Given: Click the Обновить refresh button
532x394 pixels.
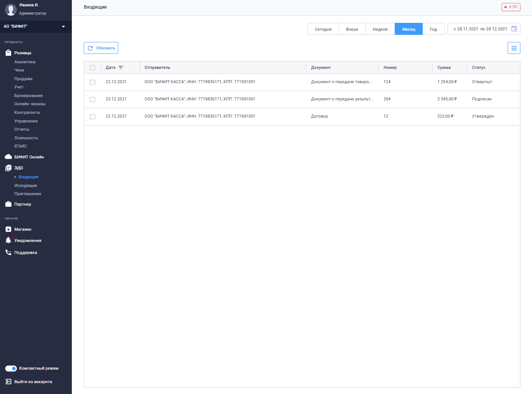Looking at the screenshot, I should (x=101, y=48).
